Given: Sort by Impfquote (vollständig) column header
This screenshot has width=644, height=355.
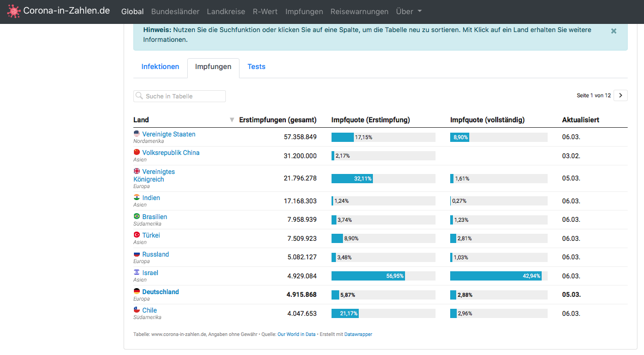Looking at the screenshot, I should pyautogui.click(x=487, y=120).
